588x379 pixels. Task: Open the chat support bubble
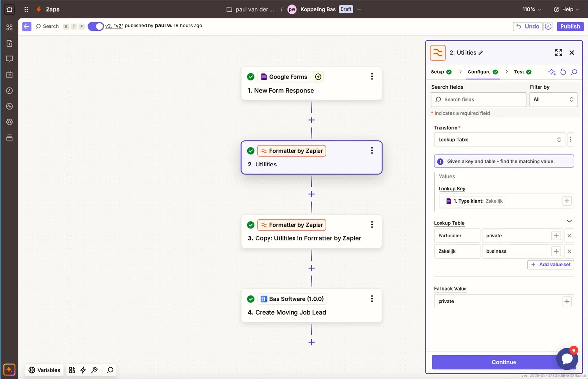coord(567,358)
